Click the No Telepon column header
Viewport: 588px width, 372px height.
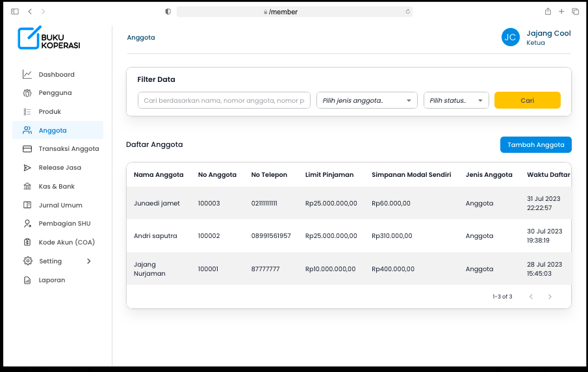[x=269, y=175]
